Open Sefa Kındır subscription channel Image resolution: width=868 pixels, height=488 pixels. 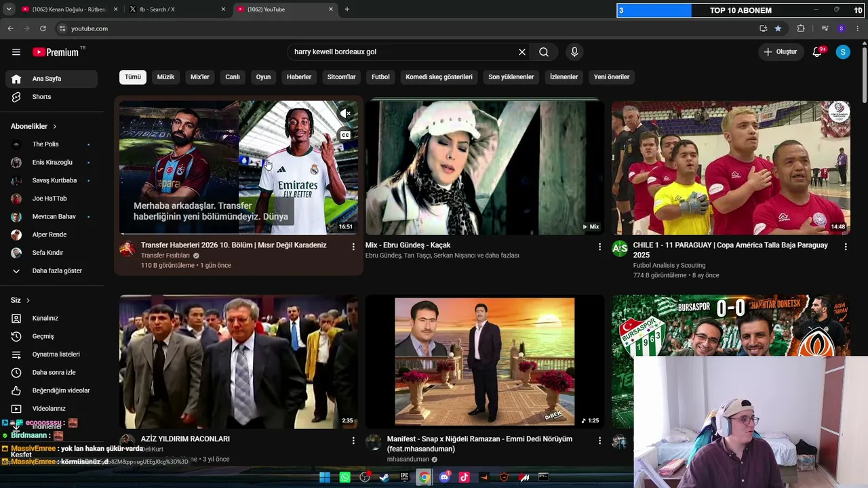[x=52, y=253]
